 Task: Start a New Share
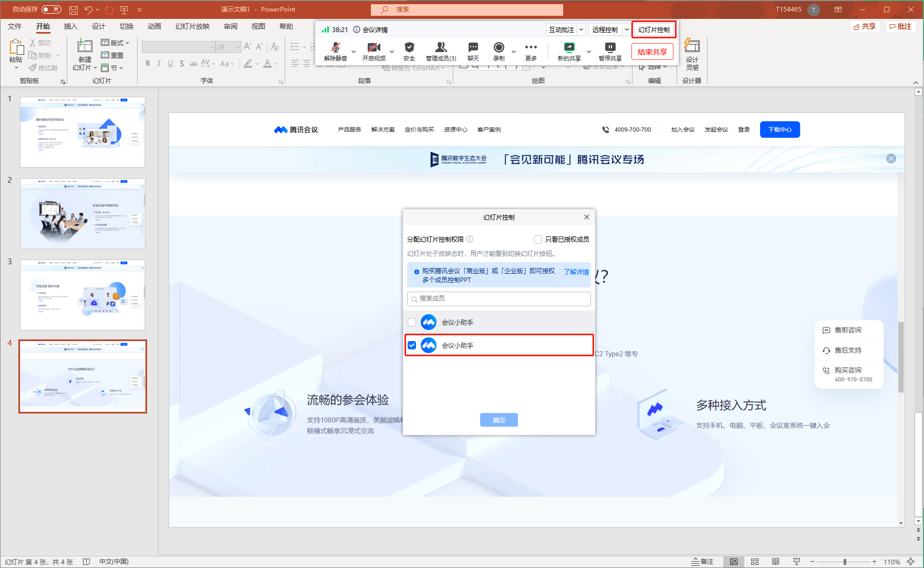click(x=569, y=51)
